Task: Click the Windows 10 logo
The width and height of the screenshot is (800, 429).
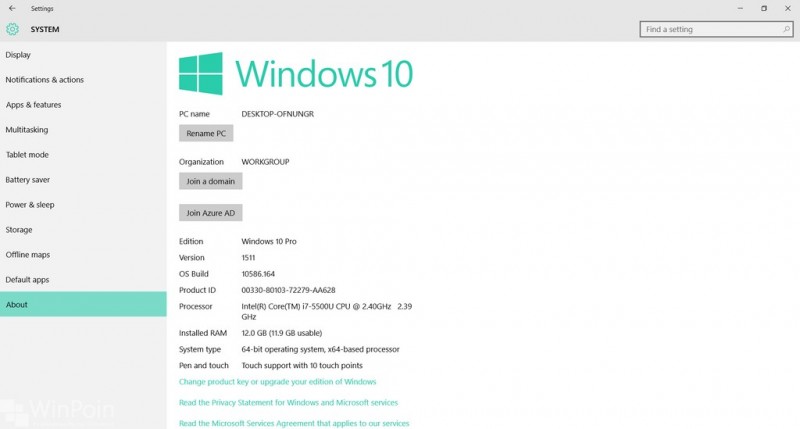Action: [295, 73]
